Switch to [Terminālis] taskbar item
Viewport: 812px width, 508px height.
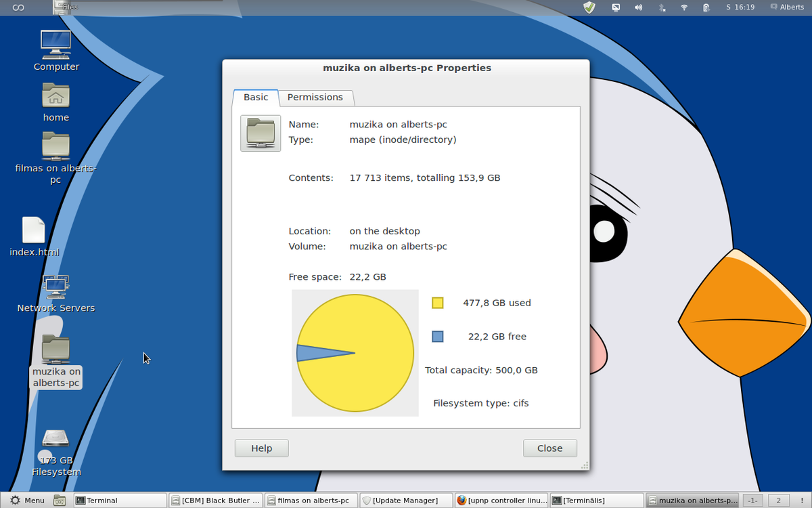pyautogui.click(x=597, y=501)
